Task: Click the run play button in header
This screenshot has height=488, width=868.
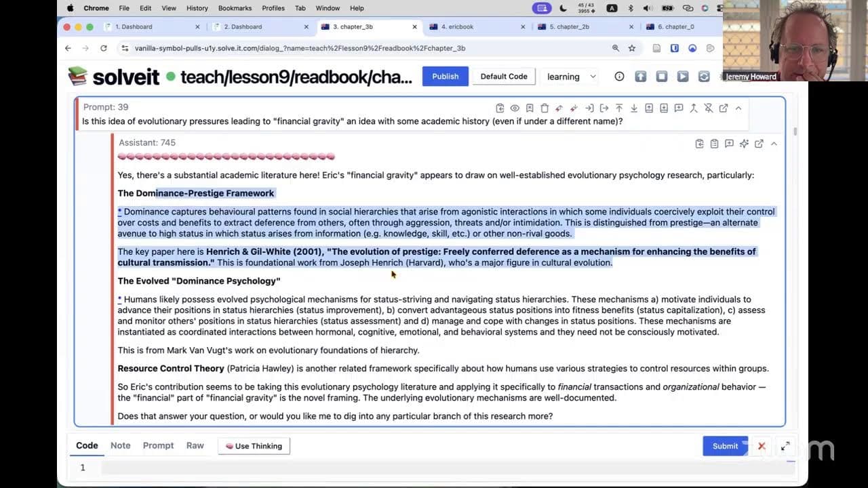Action: 683,77
